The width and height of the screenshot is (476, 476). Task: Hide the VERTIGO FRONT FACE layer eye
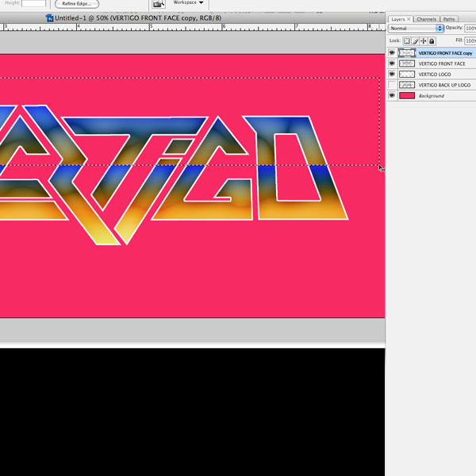pos(392,63)
